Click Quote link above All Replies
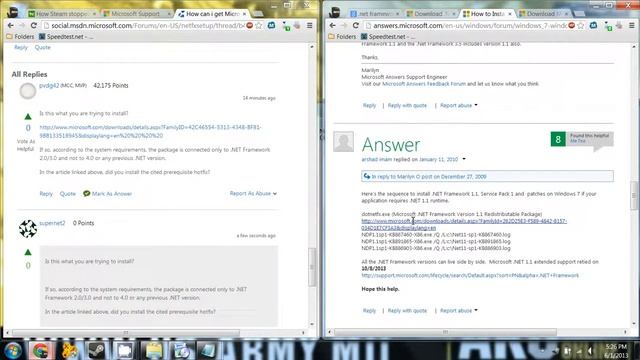The width and height of the screenshot is (640, 360). (42, 47)
